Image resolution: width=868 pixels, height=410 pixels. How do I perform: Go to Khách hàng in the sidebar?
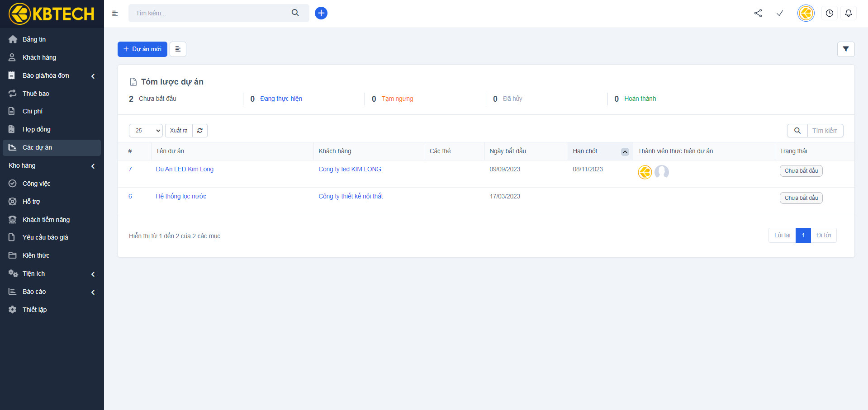click(39, 57)
